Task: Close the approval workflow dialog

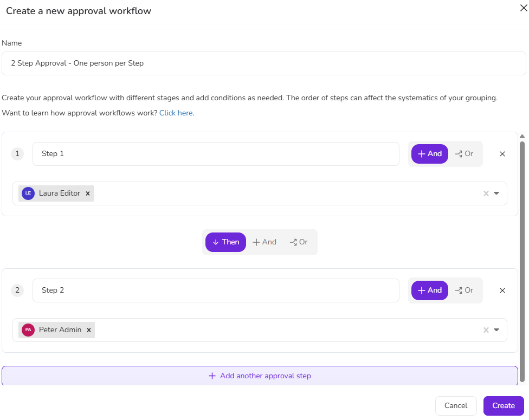Action: click(522, 7)
